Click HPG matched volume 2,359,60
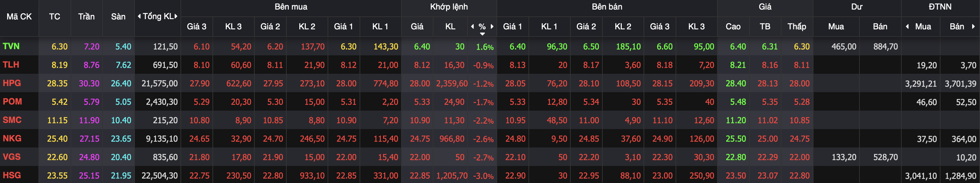The image size is (980, 183). (x=452, y=84)
